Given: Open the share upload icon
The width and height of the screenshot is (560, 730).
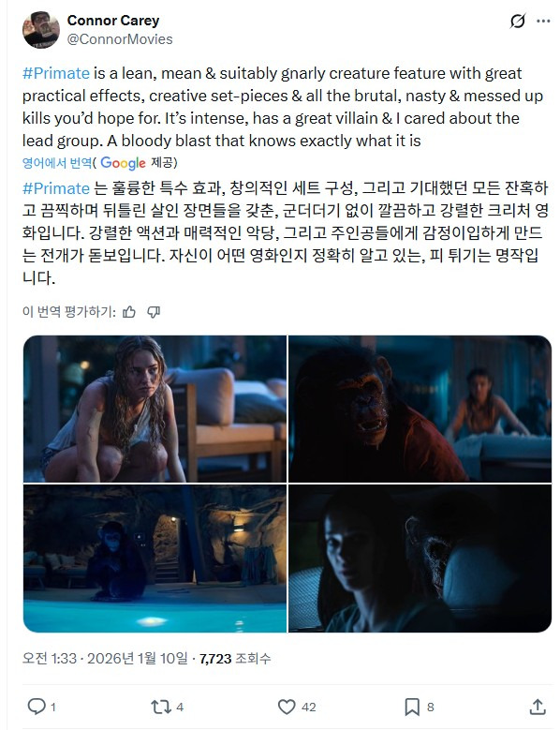Looking at the screenshot, I should [538, 707].
